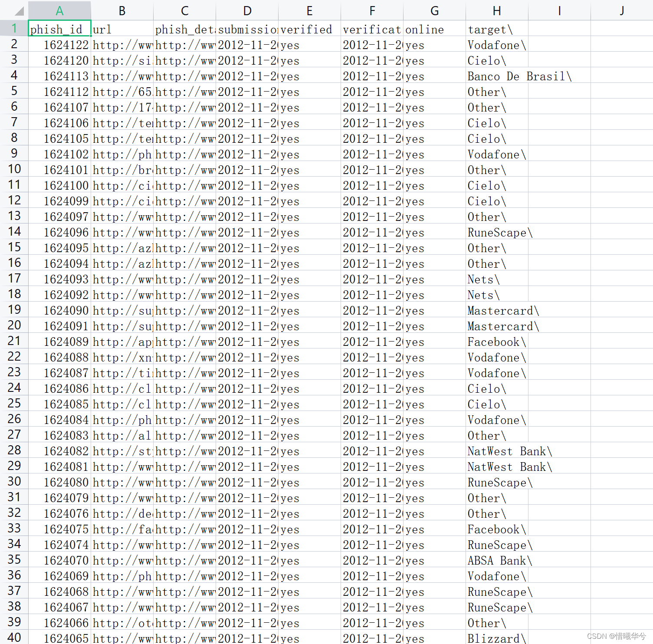Select cell containing 1624088
This screenshot has height=644, width=653.
click(59, 356)
